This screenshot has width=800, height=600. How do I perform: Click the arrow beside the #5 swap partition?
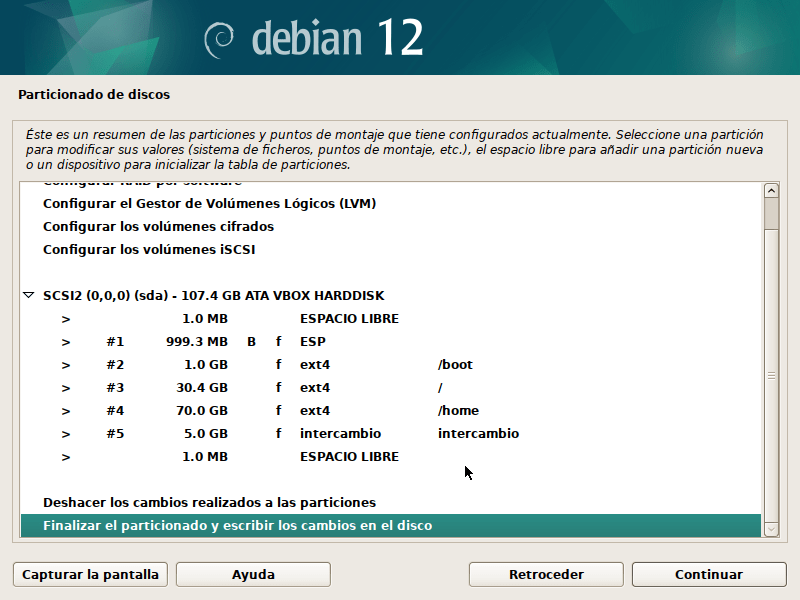click(66, 434)
